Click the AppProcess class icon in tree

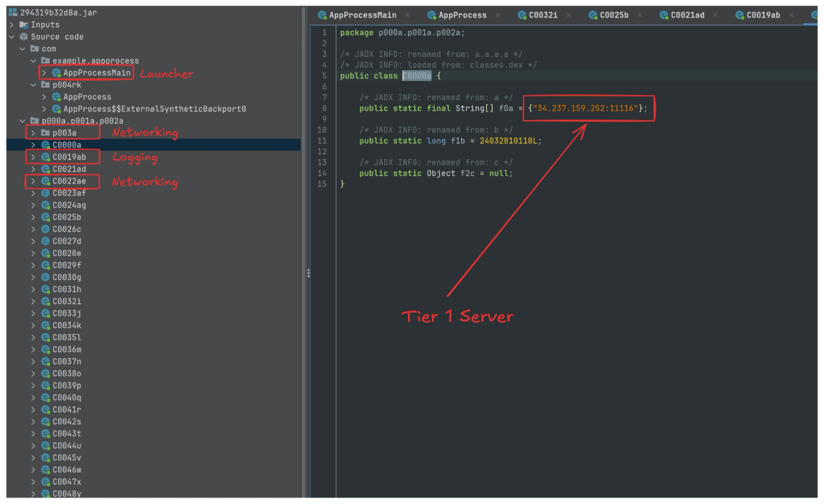click(x=57, y=97)
